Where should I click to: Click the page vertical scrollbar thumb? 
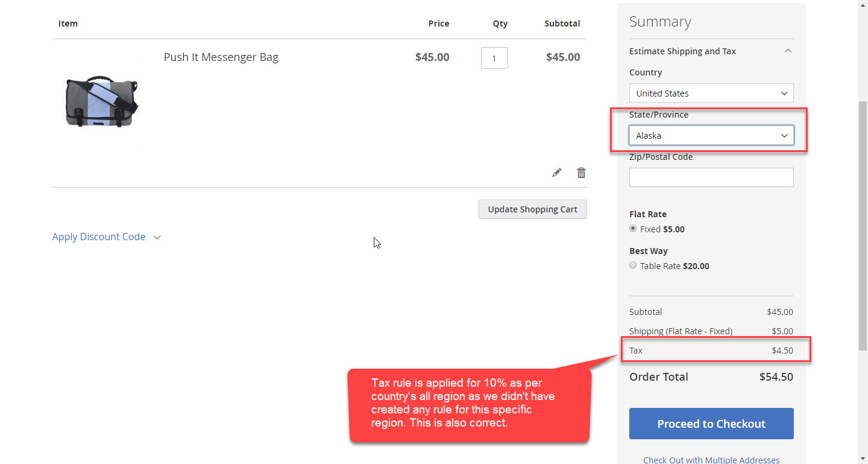863,226
